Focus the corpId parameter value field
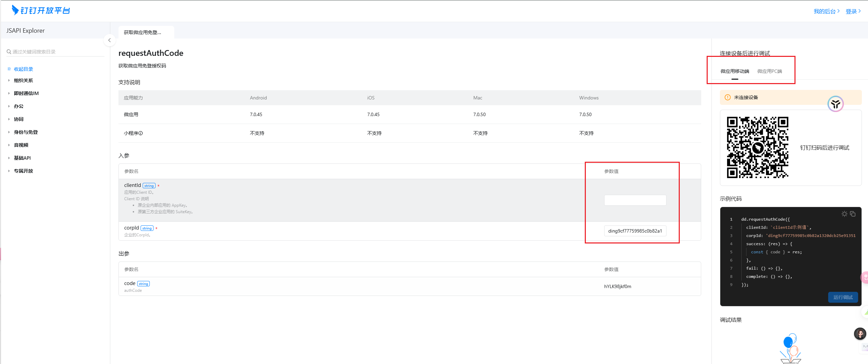The image size is (868, 364). [x=635, y=231]
